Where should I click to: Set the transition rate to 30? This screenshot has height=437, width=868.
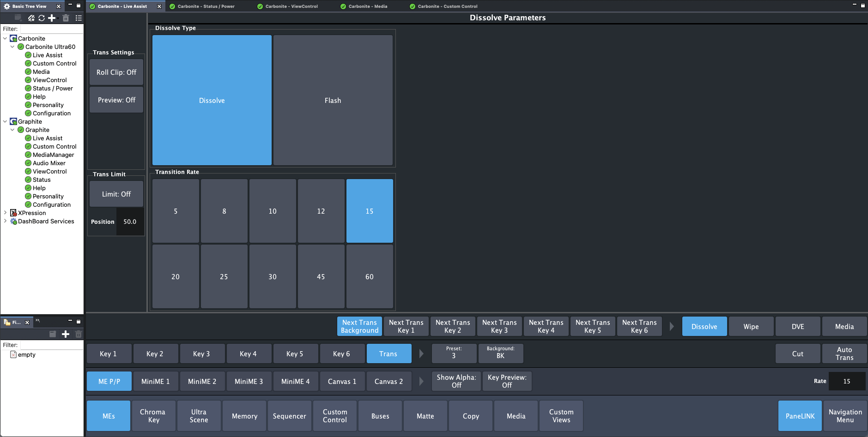pos(273,277)
